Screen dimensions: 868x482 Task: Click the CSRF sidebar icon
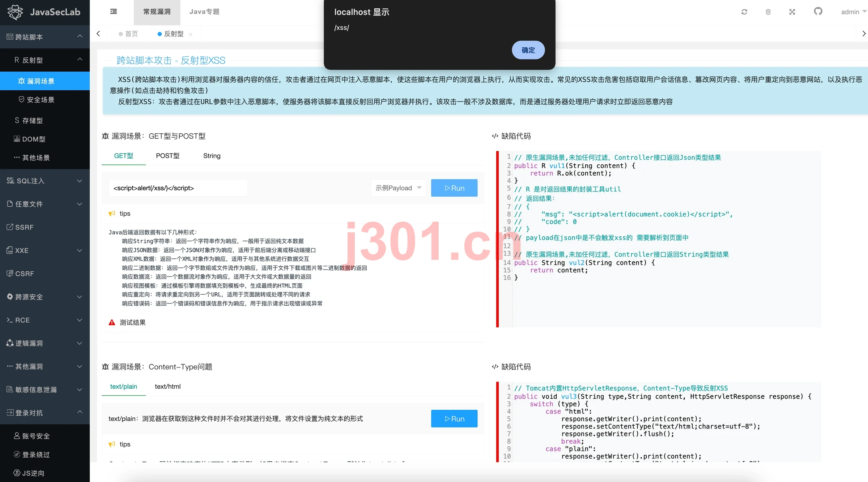(10, 274)
